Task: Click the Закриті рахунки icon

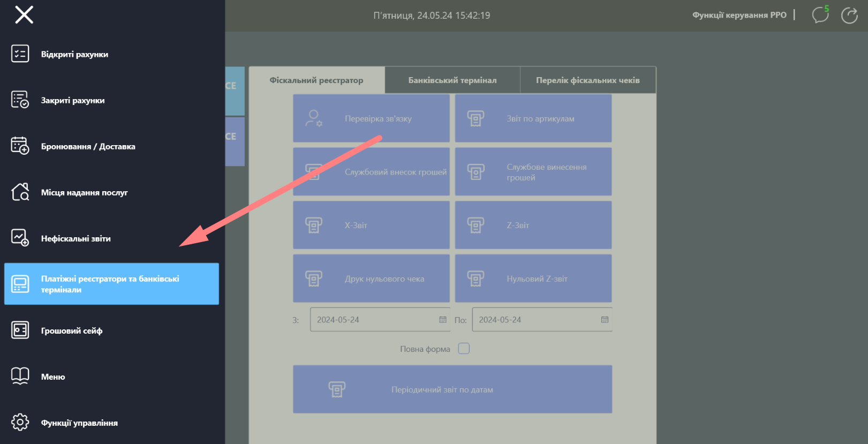Action: coord(20,100)
